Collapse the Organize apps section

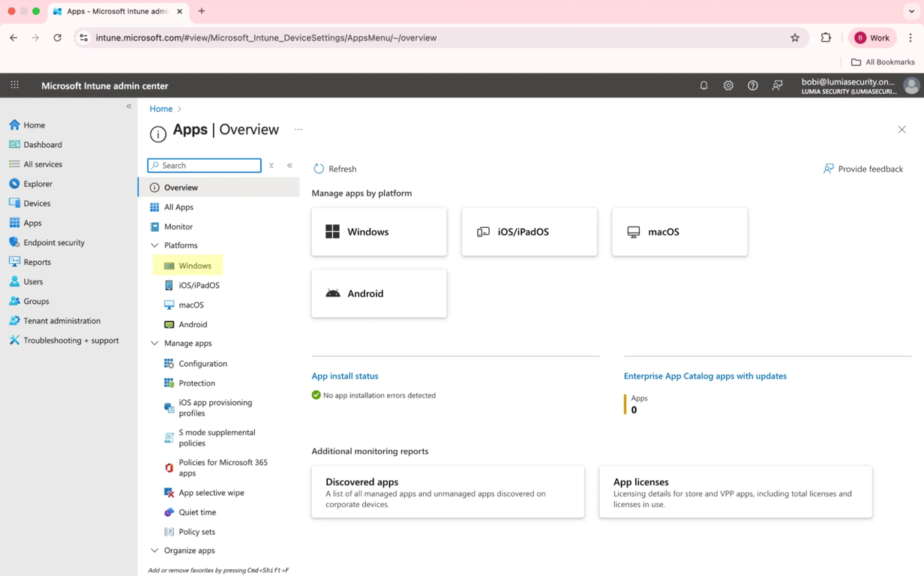[154, 550]
